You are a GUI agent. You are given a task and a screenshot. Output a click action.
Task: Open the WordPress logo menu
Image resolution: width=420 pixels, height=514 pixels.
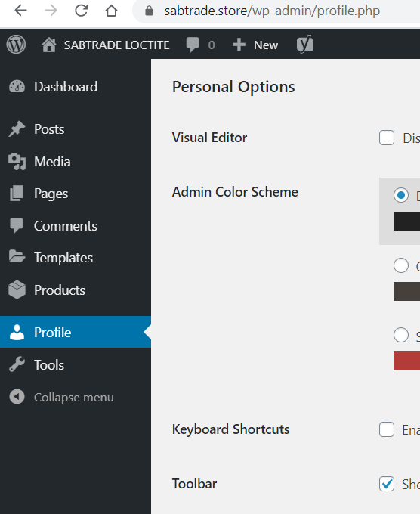coord(16,45)
